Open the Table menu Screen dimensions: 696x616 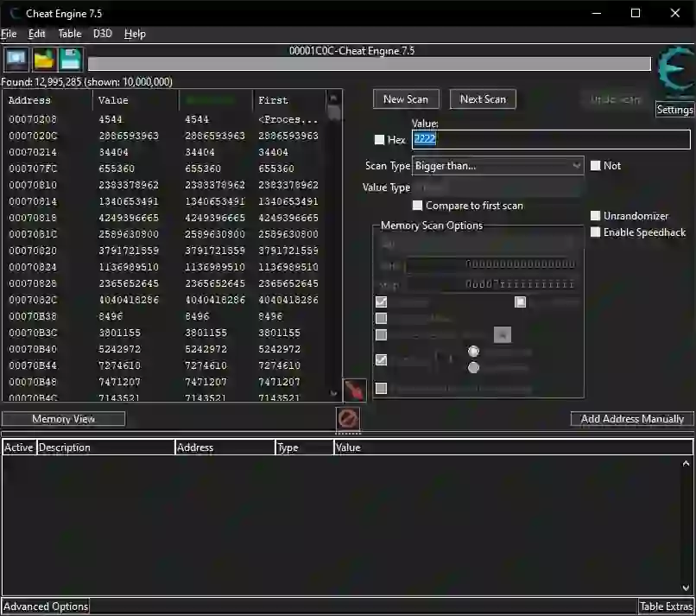[70, 34]
